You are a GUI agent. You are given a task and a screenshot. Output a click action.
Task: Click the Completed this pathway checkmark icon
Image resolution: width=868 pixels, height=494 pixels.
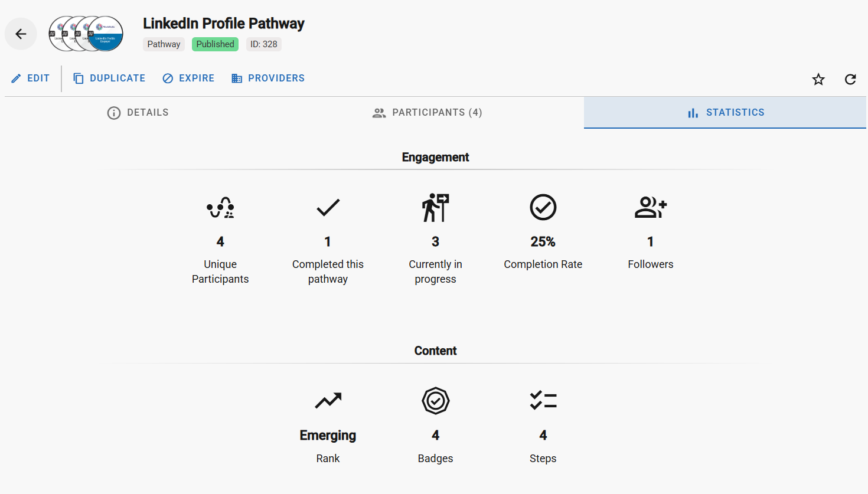tap(328, 208)
